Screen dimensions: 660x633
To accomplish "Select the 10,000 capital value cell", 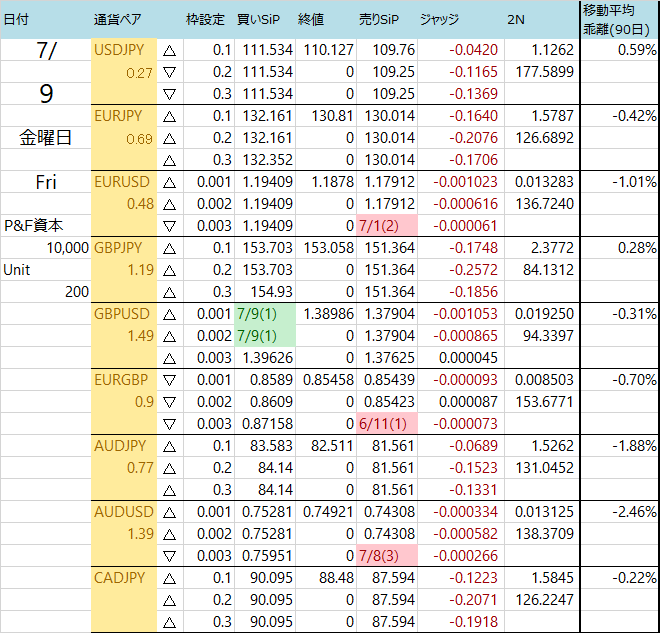I will pos(45,248).
